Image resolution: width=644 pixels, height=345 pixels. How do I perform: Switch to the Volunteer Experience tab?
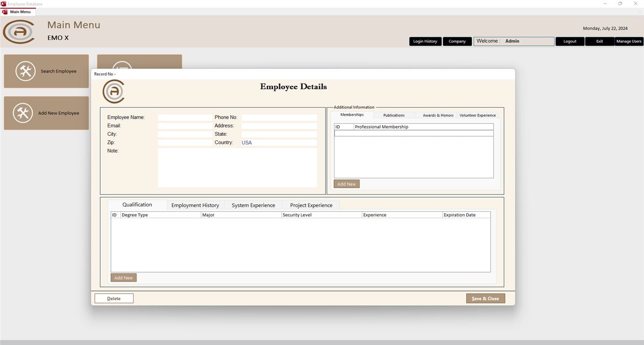[478, 115]
